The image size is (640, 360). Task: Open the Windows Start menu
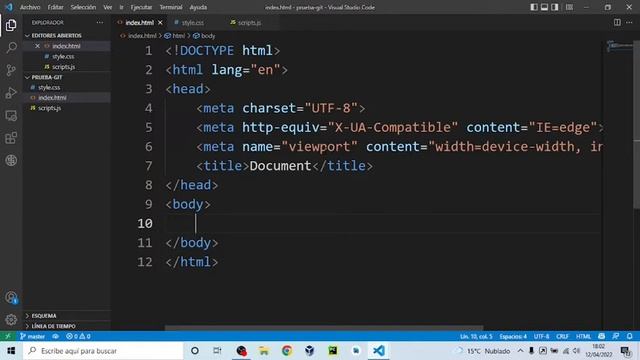(11, 351)
